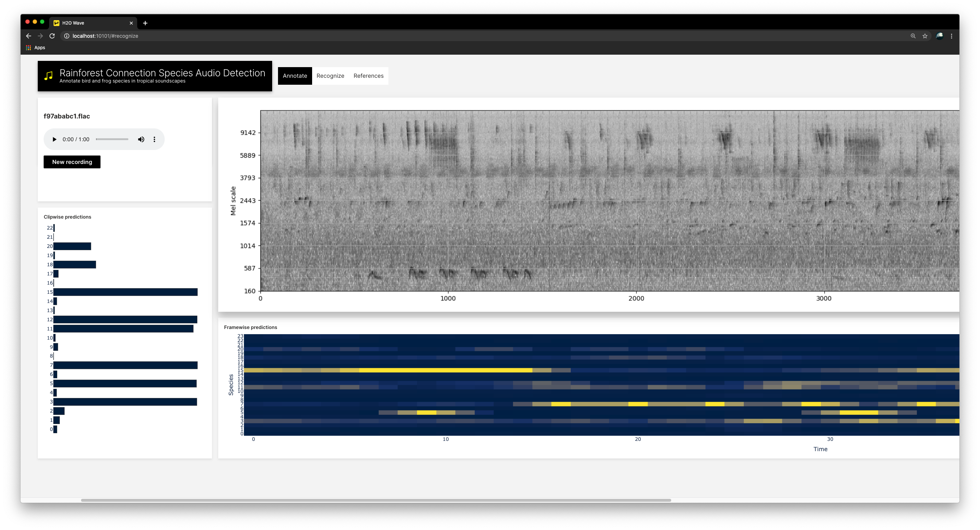Open the browser zoom indicator

tap(913, 36)
